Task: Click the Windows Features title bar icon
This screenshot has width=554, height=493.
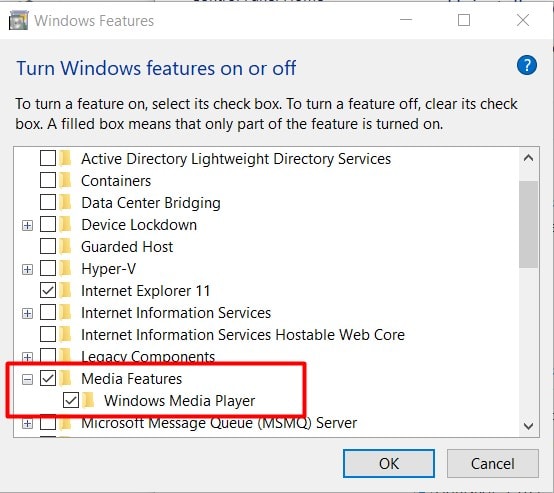Action: pos(18,20)
